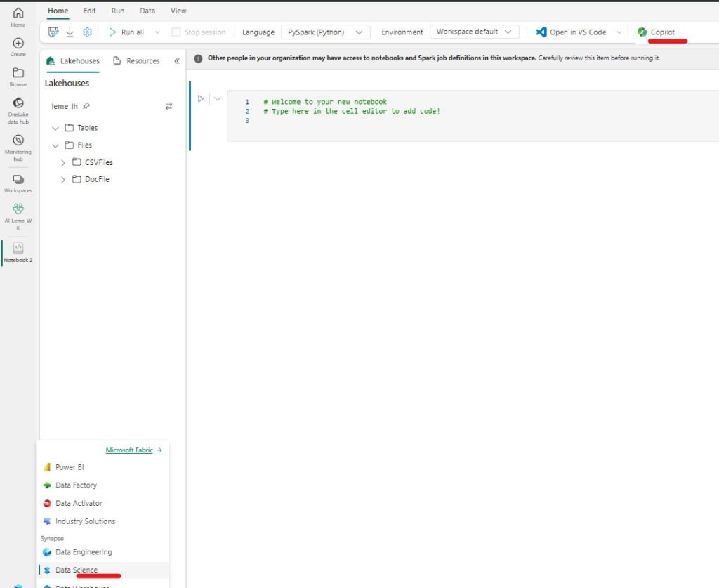Click the Run all button
719x588 pixels.
pyautogui.click(x=126, y=32)
